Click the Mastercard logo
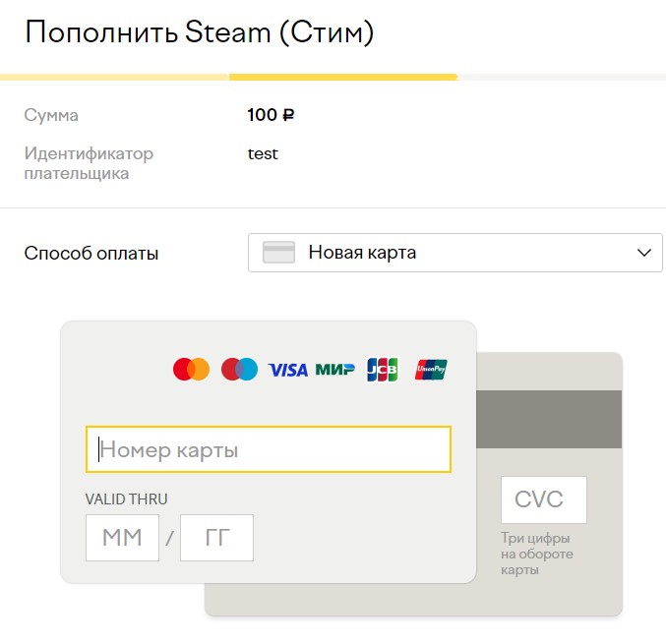The image size is (666, 644). 191,370
